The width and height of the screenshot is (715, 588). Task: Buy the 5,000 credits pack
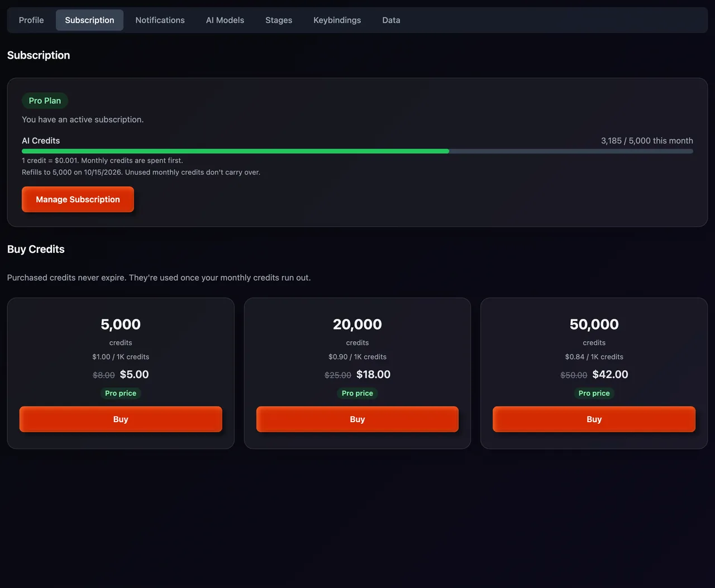click(121, 419)
